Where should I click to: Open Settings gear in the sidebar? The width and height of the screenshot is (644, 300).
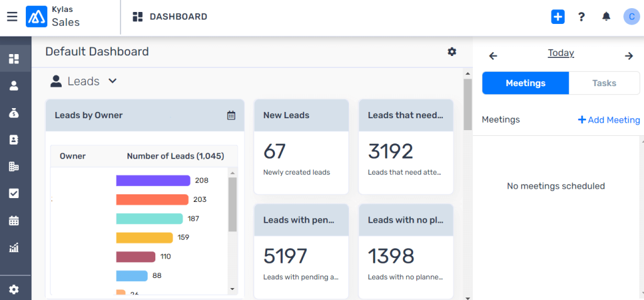14,289
